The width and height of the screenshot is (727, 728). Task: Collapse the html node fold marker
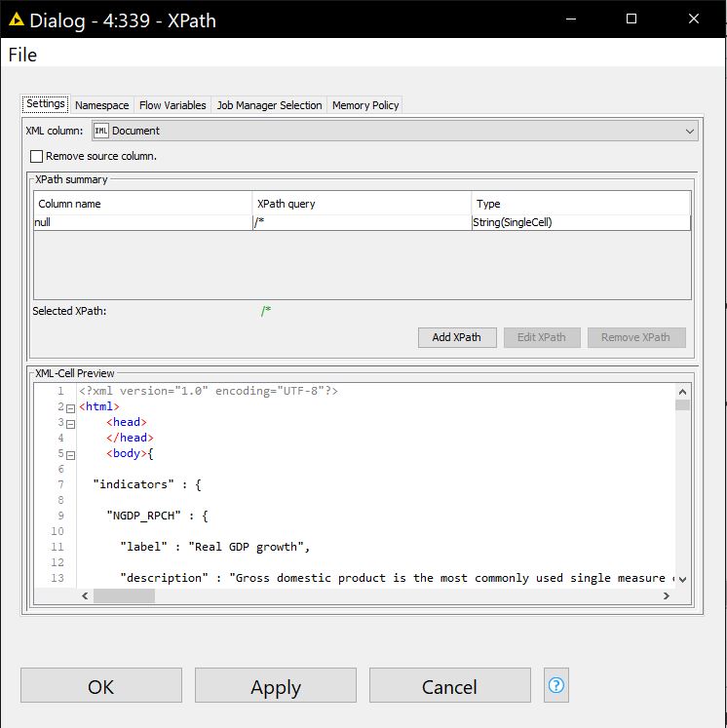click(70, 408)
